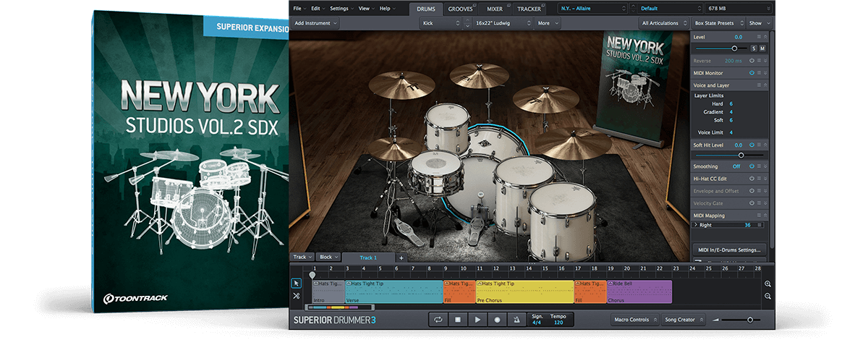
Task: Select the purple Chorus Ride Bell block
Action: click(639, 292)
